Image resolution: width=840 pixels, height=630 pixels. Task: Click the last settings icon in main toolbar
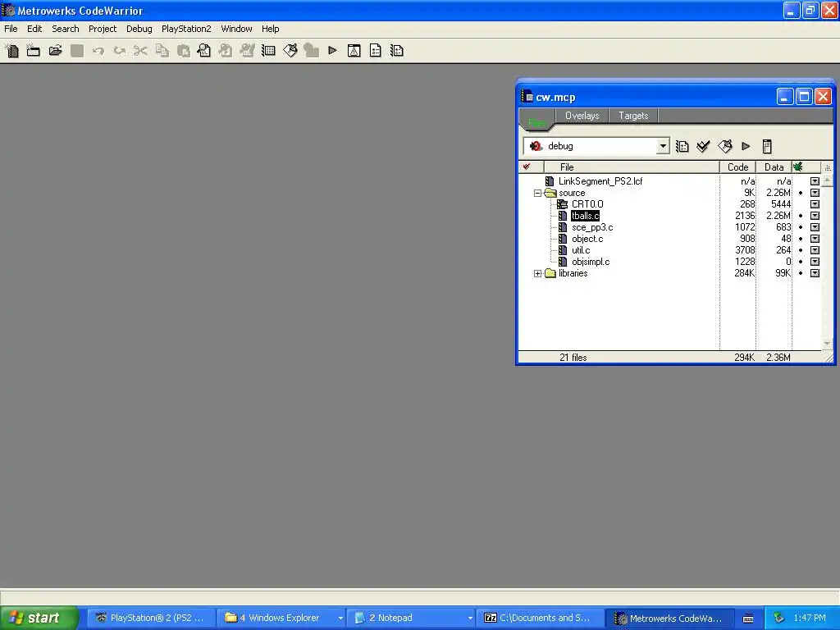(397, 51)
